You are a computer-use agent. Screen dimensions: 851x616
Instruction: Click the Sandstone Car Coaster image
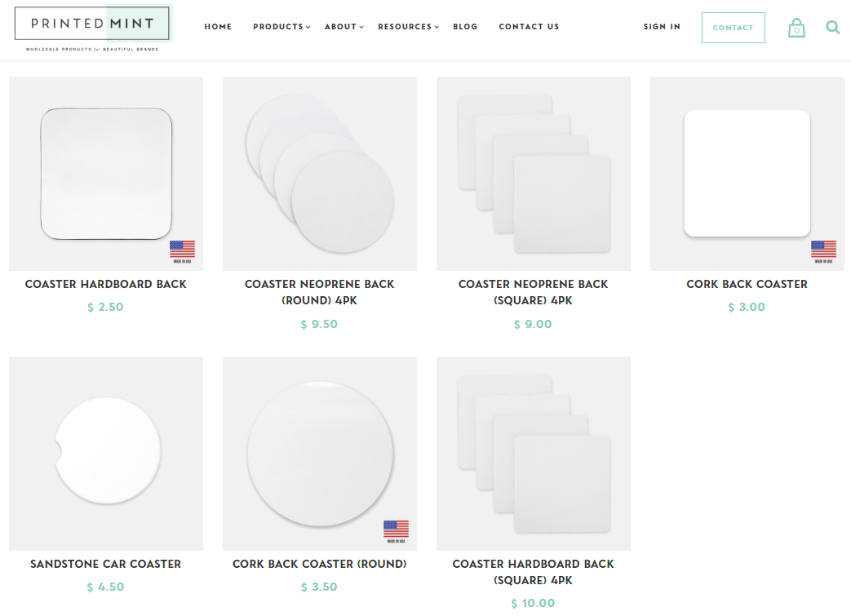[105, 453]
